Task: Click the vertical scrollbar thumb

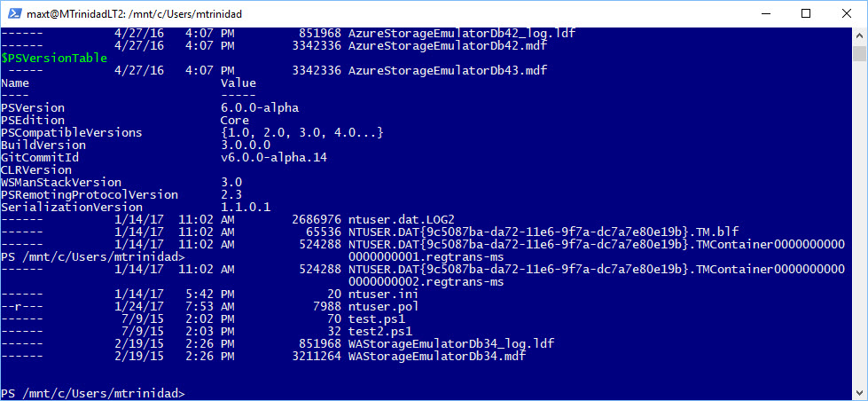Action: pyautogui.click(x=858, y=54)
